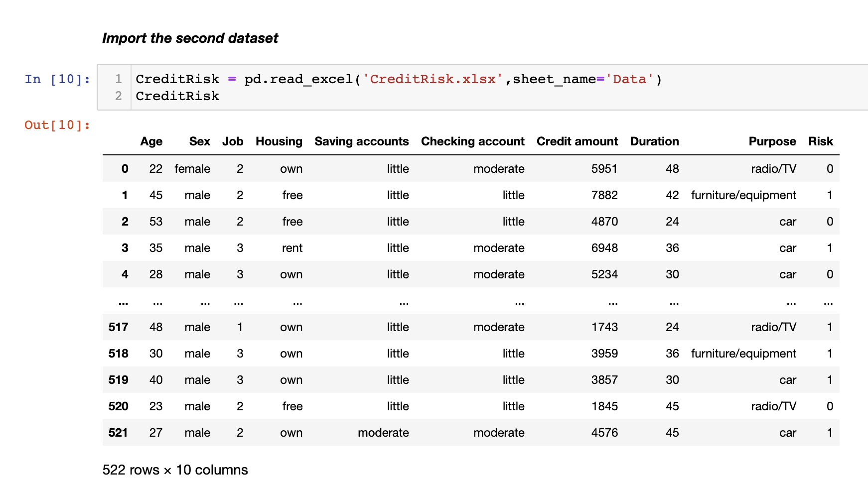Viewport: 868px width, 482px height.
Task: Click 'moderate' saving account in row 521
Action: (383, 433)
